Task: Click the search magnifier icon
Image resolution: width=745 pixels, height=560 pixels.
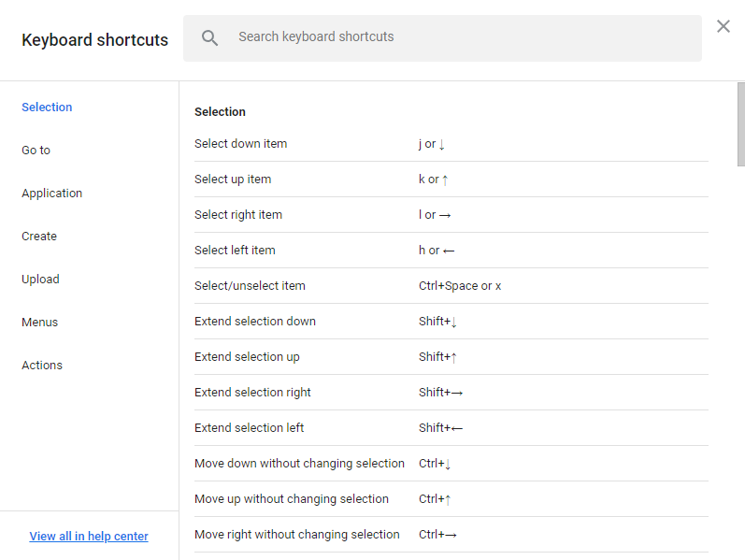Action: [209, 37]
